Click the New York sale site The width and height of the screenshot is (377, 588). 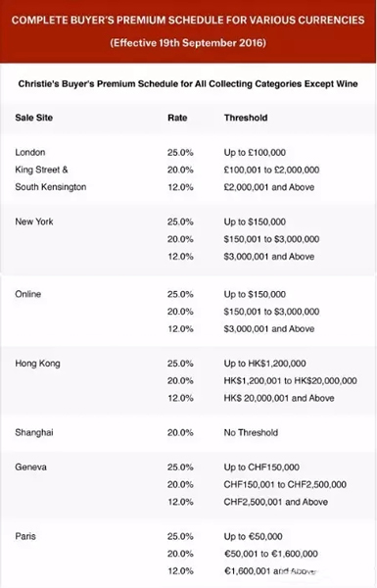coord(34,221)
